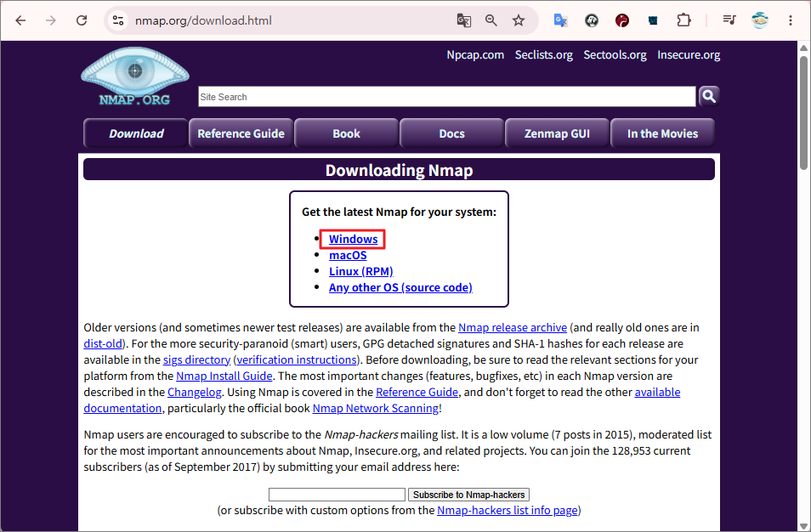811x532 pixels.
Task: Click the red round extension icon
Action: click(x=621, y=20)
